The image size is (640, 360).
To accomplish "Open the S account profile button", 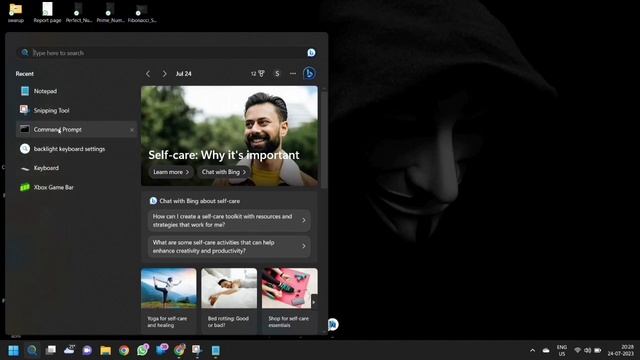I will pos(277,73).
